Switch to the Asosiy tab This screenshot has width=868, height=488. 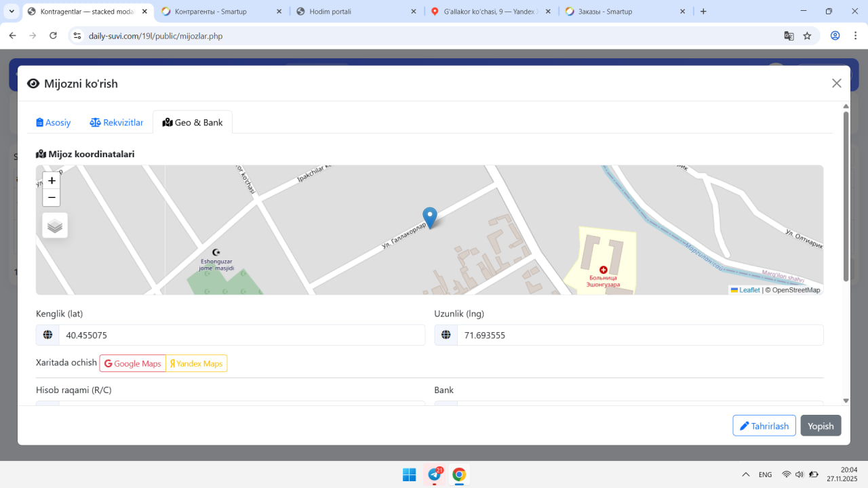pos(54,123)
